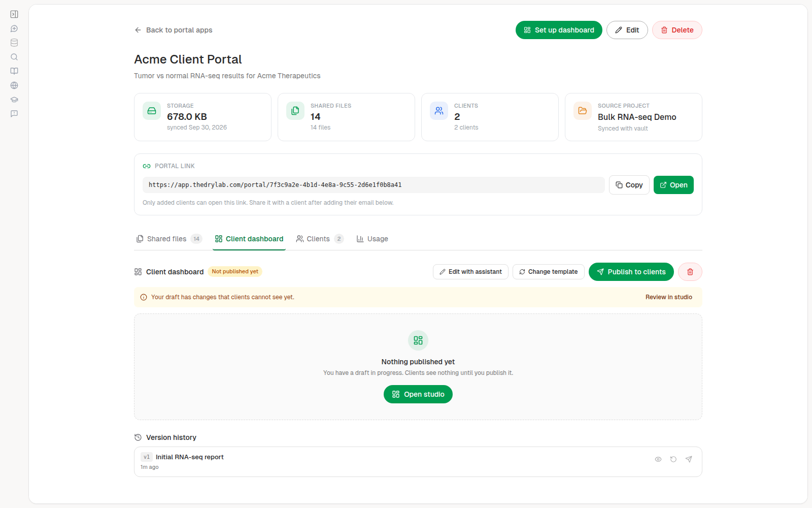Click the draft changes warning message

[223, 297]
